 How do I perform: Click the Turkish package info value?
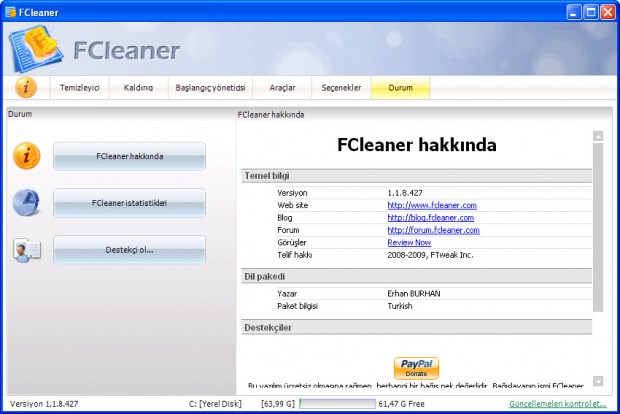(400, 306)
